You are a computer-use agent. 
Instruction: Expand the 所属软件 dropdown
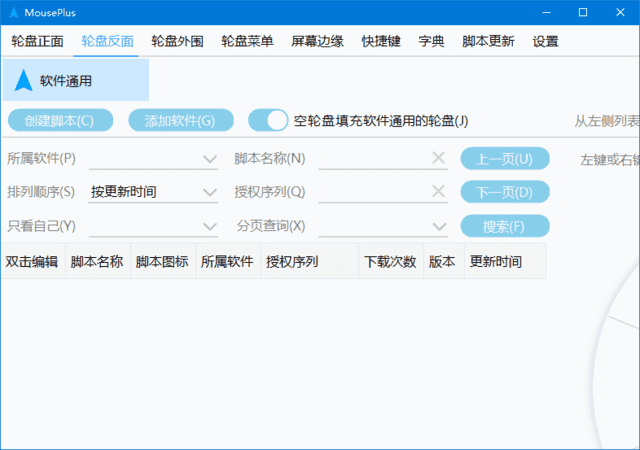(209, 159)
